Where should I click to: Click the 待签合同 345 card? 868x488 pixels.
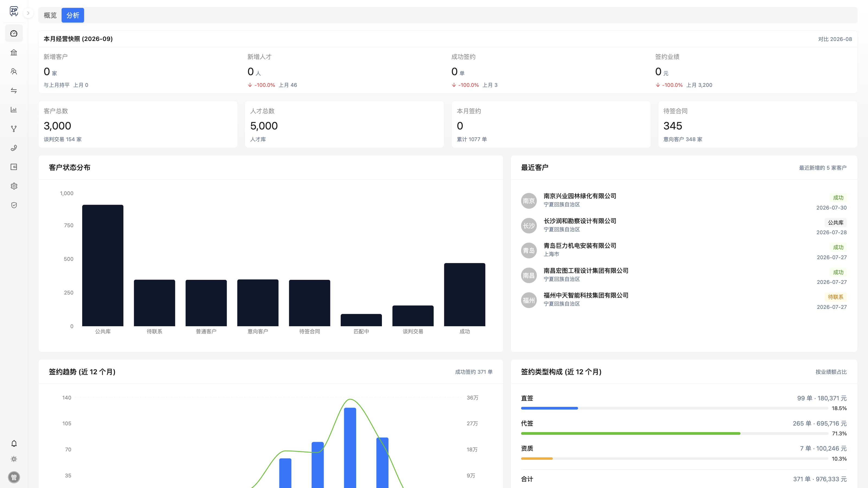758,124
